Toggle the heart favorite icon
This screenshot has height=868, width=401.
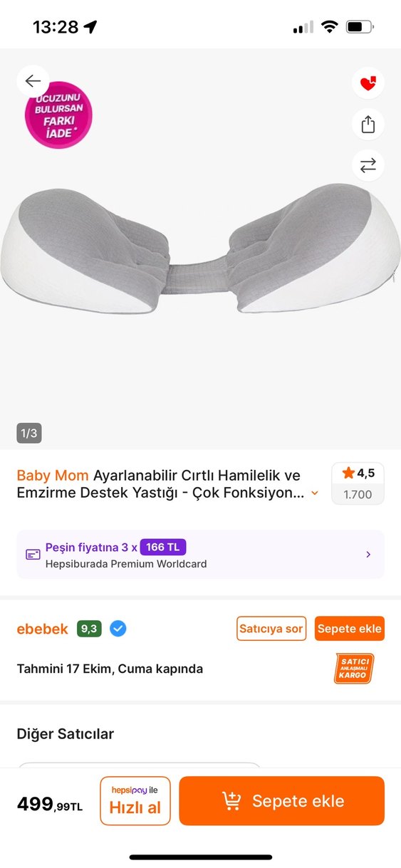368,84
